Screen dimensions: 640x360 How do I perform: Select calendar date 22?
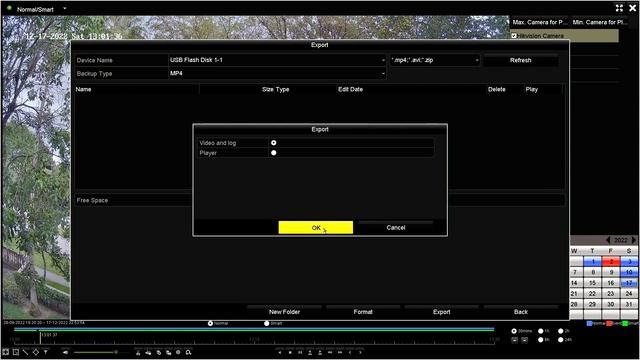[592, 293]
